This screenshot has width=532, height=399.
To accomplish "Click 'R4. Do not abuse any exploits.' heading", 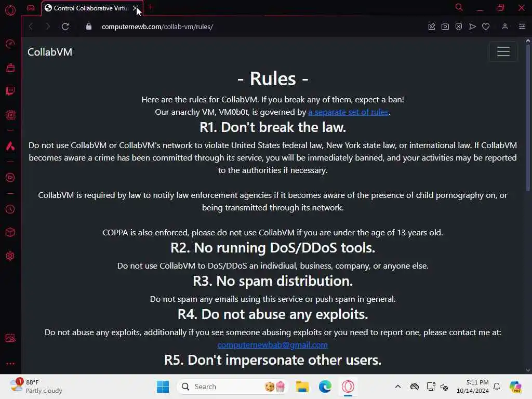I will pos(273,314).
